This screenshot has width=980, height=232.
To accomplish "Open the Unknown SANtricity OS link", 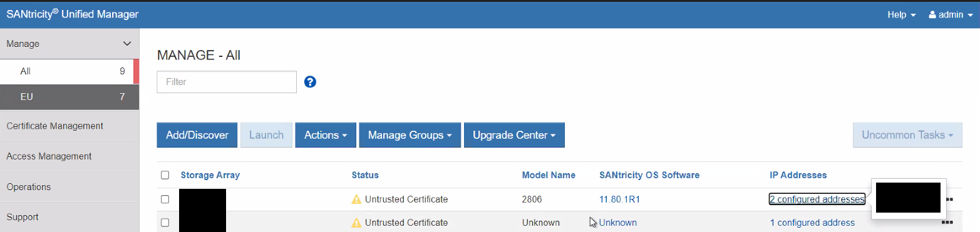I will coord(618,223).
